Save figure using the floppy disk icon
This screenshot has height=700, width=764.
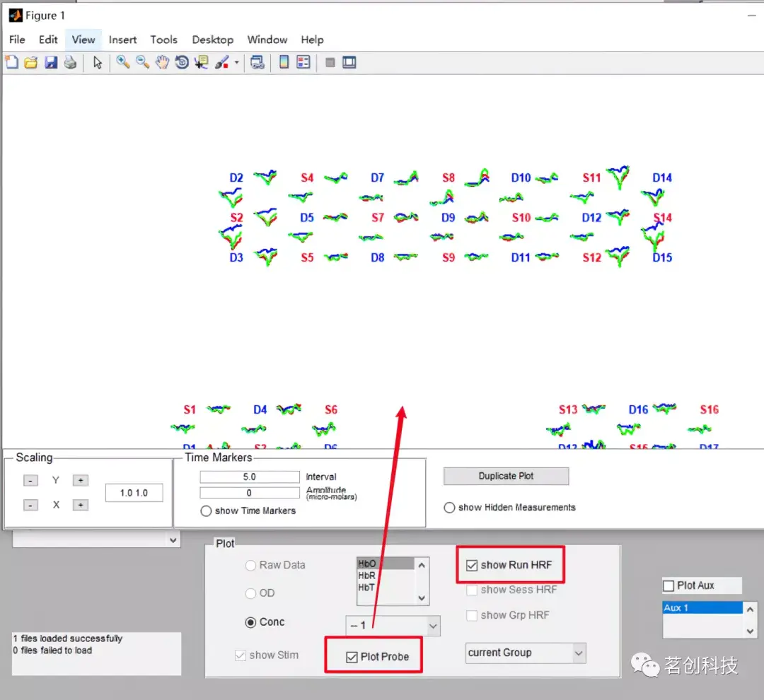pos(51,62)
